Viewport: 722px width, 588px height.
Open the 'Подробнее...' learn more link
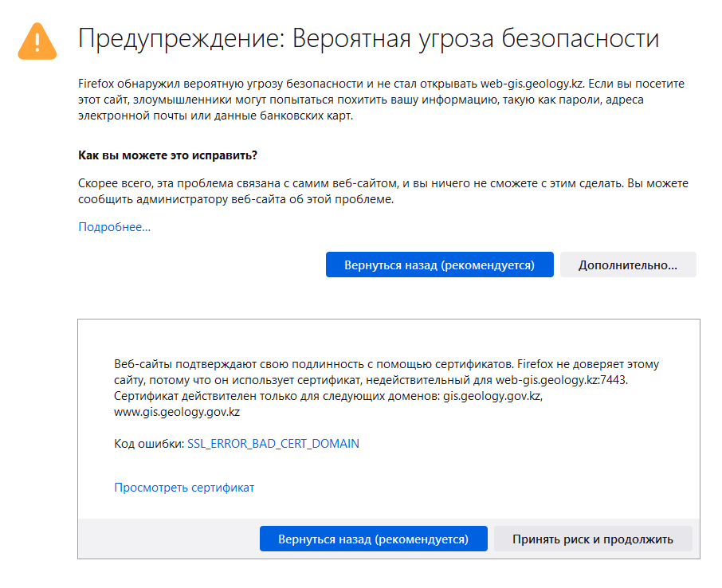114,227
